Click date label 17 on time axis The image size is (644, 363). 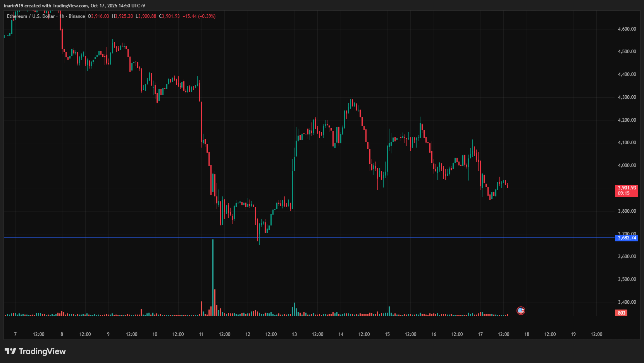[x=480, y=334]
